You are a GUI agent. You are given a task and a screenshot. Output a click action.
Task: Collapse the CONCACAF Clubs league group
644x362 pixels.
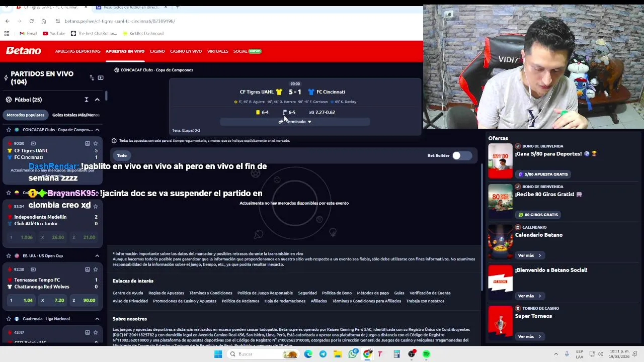point(97,130)
